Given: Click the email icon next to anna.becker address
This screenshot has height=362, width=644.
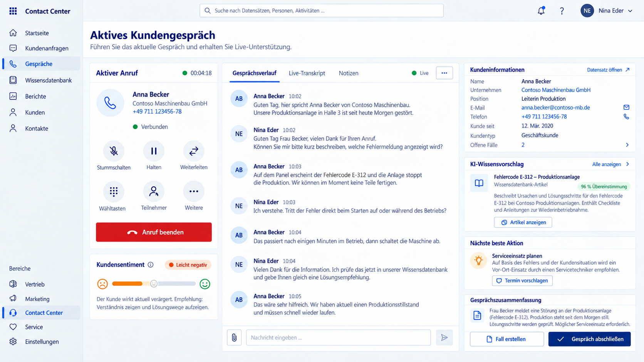Looking at the screenshot, I should pyautogui.click(x=626, y=107).
